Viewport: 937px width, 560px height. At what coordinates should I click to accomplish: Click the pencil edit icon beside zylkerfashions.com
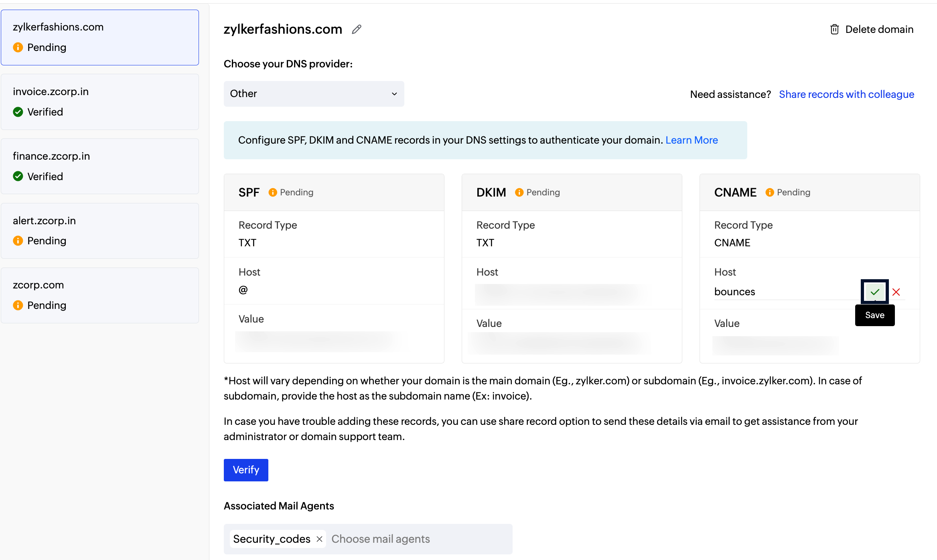(x=357, y=29)
